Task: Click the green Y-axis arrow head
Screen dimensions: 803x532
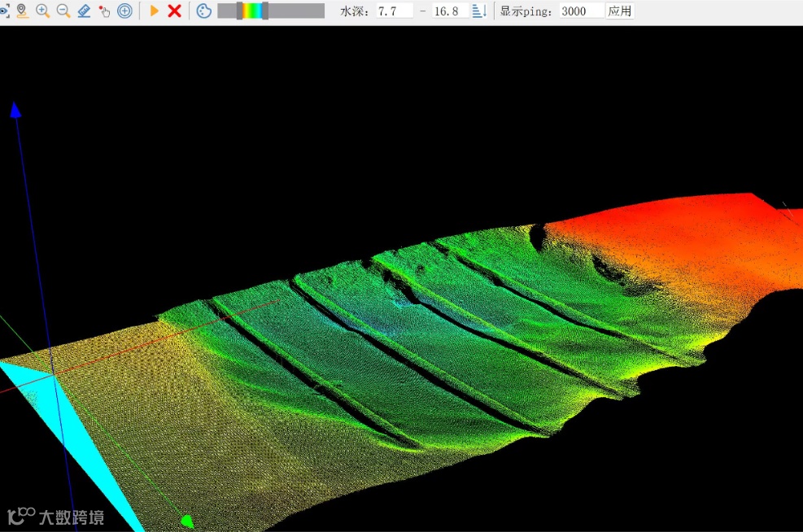Action: [187, 521]
